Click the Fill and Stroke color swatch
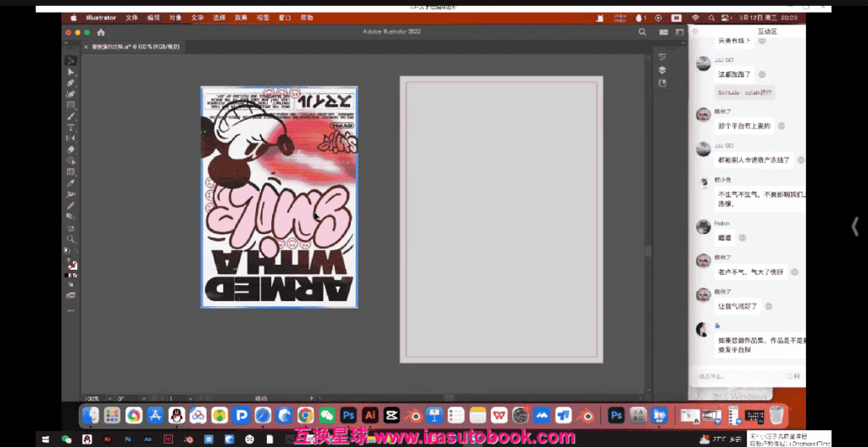 71,264
